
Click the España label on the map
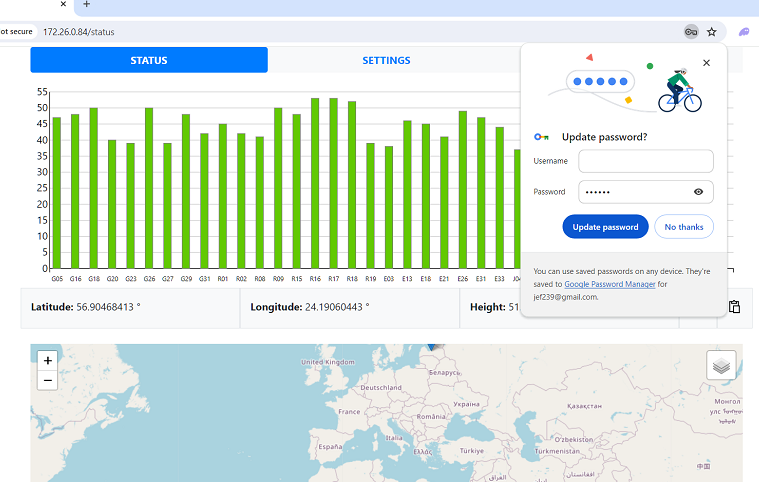[330, 447]
